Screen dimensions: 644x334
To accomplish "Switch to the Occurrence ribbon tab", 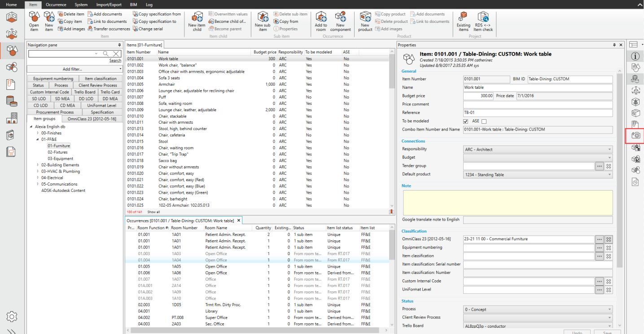I will pos(56,4).
